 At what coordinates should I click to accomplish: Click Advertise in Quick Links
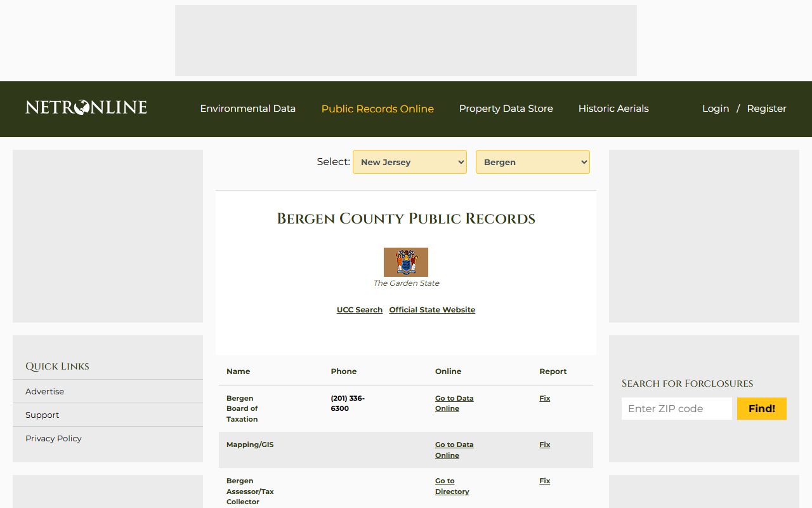coord(45,391)
